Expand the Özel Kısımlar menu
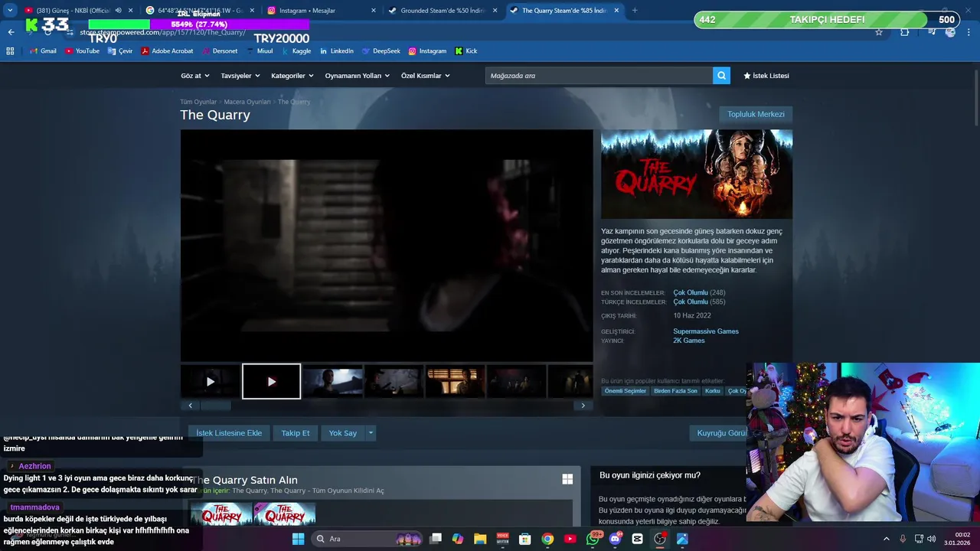The width and height of the screenshot is (980, 551). tap(426, 76)
